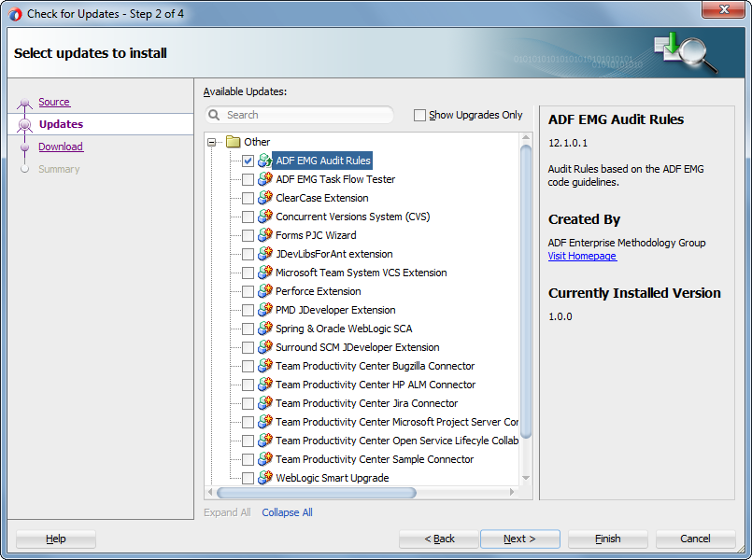Viewport: 752px width, 560px height.
Task: Click the Bugzilla Connector icon
Action: click(x=264, y=366)
